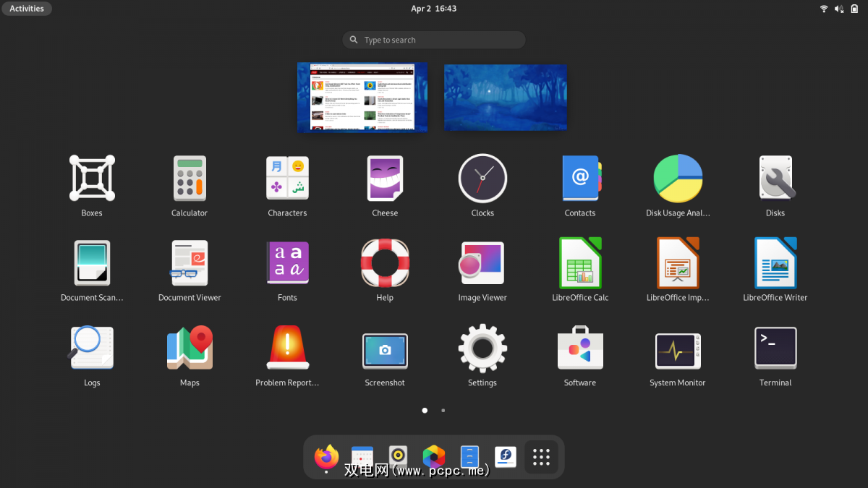Focus the Type to search field
The image size is (868, 488).
pos(434,40)
